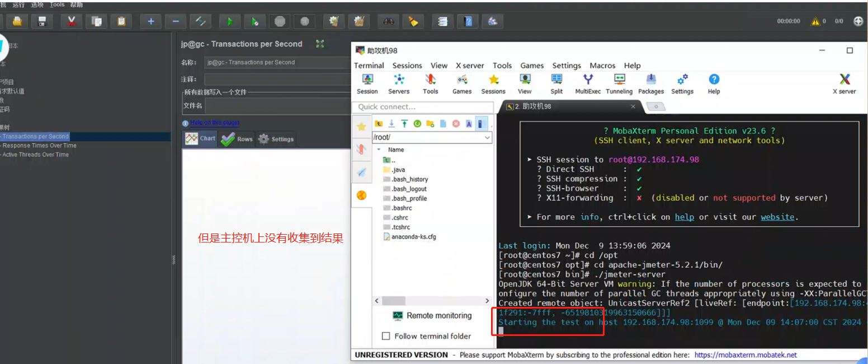
Task: Open the mobaxterm.mobatek.net professional edition link
Action: (746, 354)
